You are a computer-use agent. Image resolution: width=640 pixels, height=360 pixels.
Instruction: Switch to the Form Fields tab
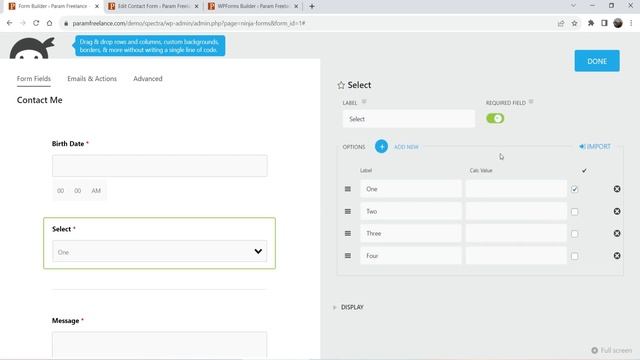click(34, 79)
